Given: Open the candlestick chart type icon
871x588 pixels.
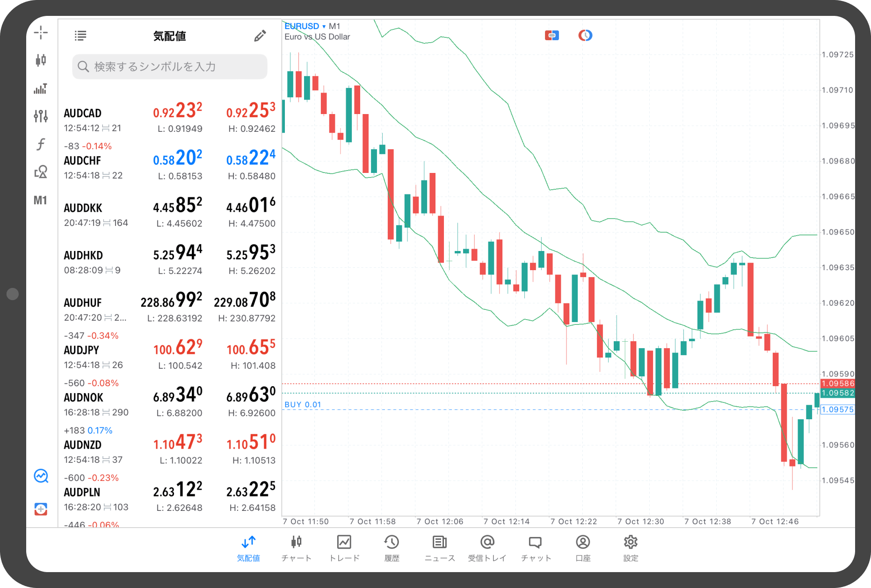Looking at the screenshot, I should click(41, 60).
